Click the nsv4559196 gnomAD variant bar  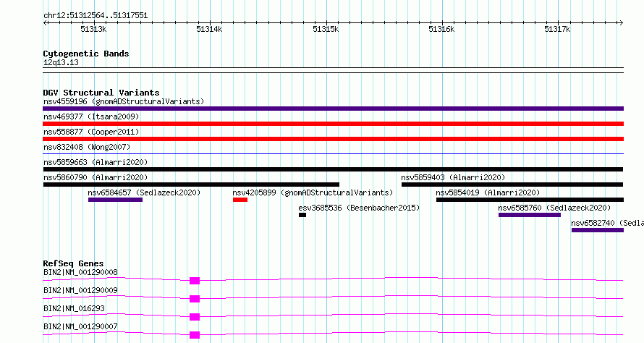333,109
